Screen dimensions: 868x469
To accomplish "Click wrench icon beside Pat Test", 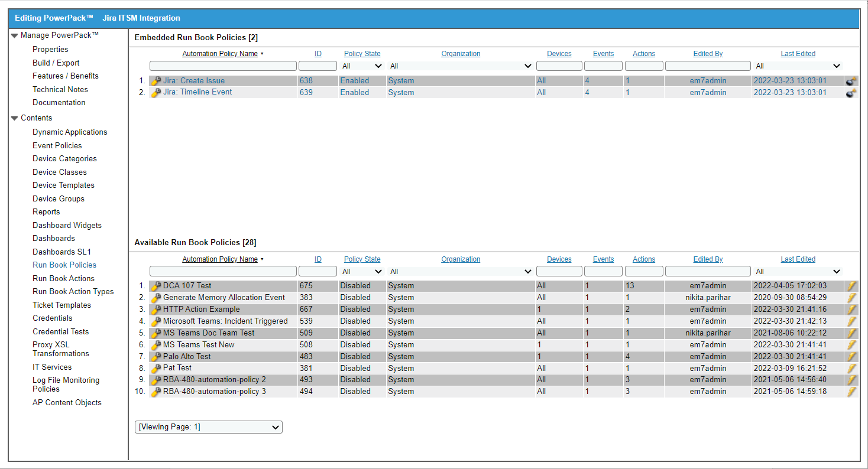I will 156,368.
